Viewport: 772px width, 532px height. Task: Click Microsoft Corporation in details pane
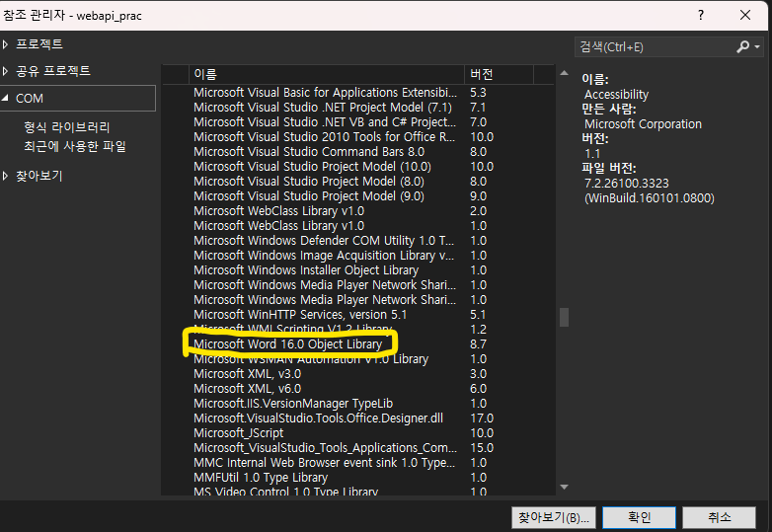click(643, 124)
